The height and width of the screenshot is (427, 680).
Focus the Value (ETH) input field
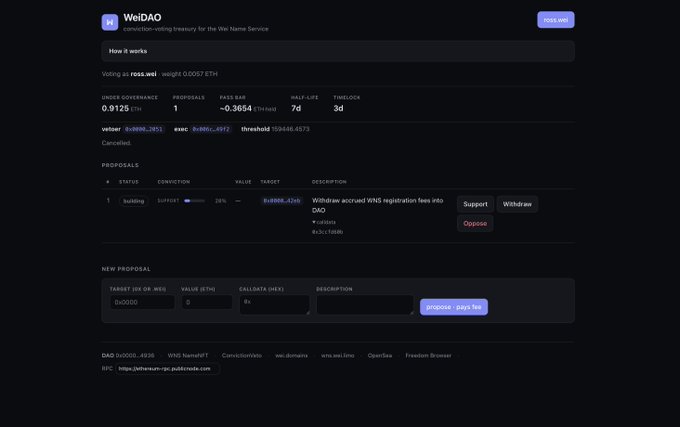tap(206, 302)
